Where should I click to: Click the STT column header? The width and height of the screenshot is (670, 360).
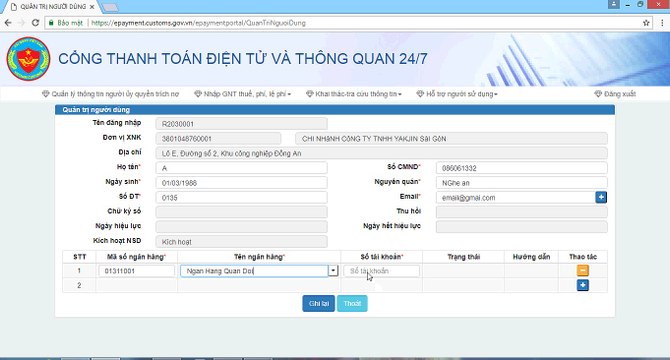coord(79,257)
